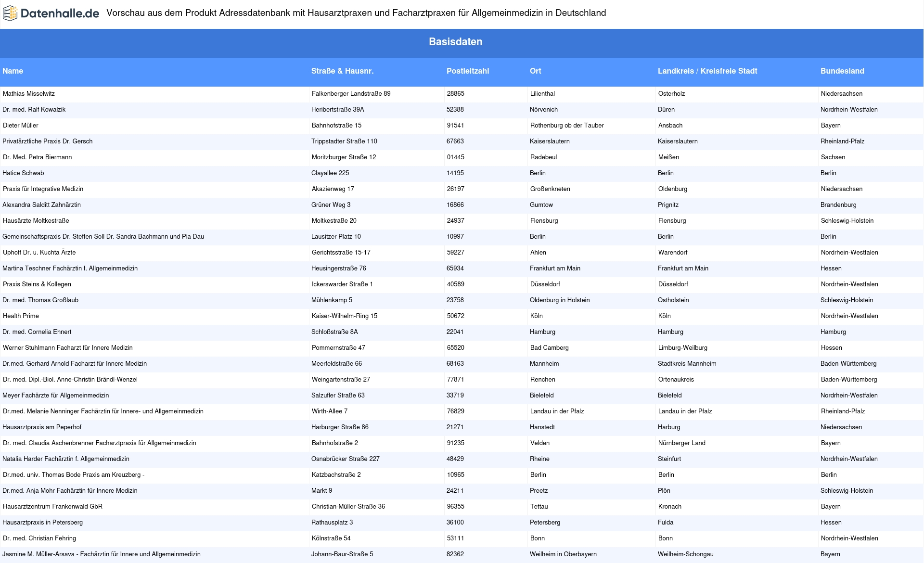Click Werner Stuhlmann Facharzt für Innere Medizin
The image size is (924, 563).
point(68,347)
